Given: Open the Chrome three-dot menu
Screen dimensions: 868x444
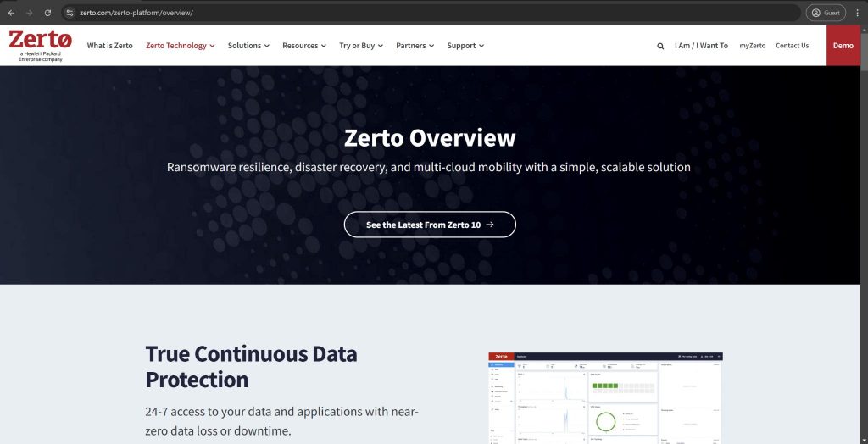Looking at the screenshot, I should point(857,13).
